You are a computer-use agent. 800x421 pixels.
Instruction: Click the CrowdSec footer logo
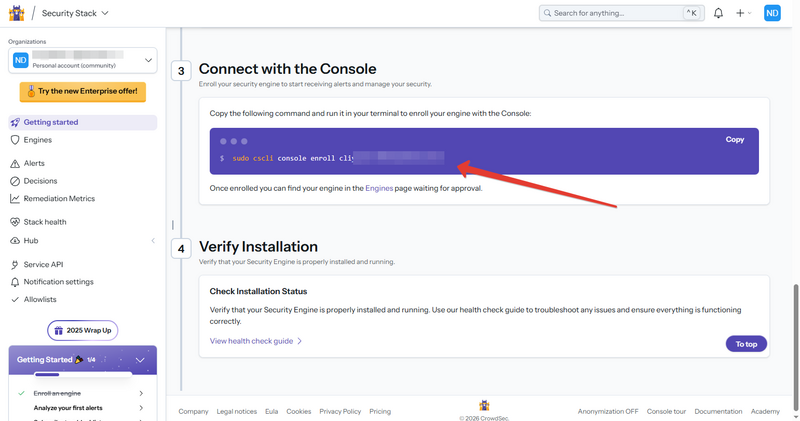484,406
